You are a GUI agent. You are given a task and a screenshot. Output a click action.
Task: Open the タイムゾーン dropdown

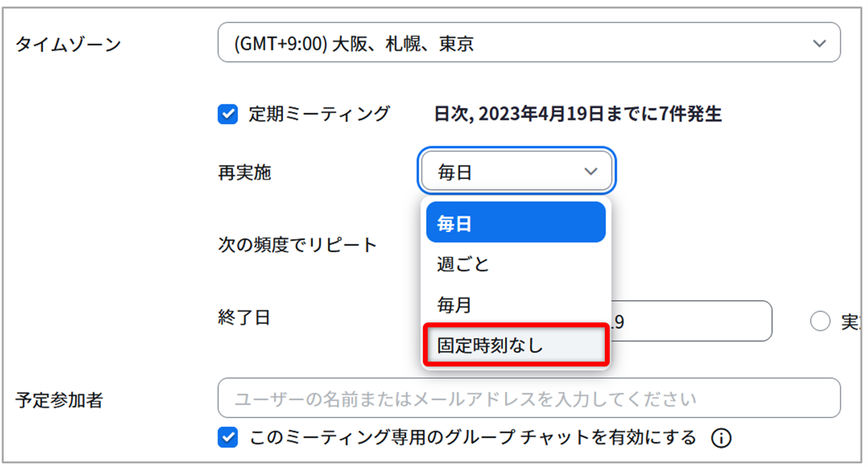click(x=529, y=43)
